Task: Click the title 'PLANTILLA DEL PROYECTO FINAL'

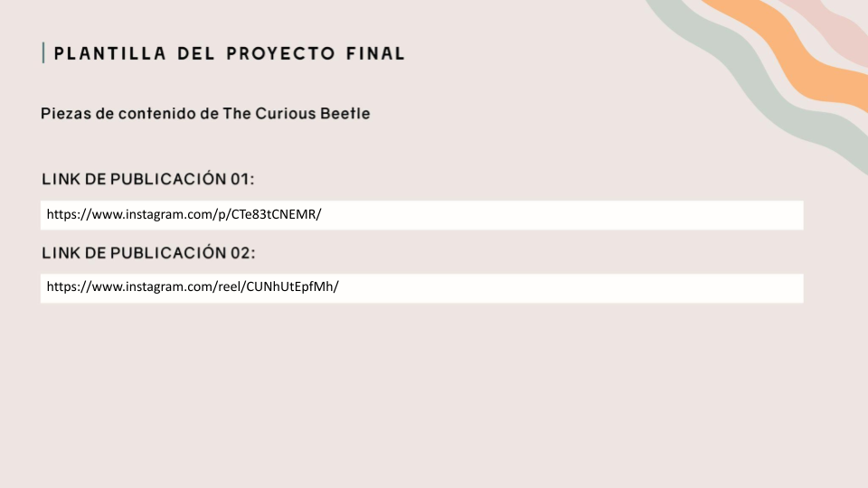Action: (229, 53)
